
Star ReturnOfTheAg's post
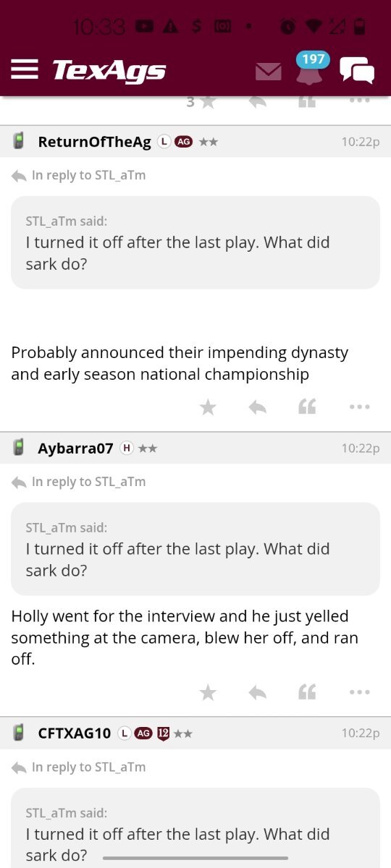[x=208, y=408]
